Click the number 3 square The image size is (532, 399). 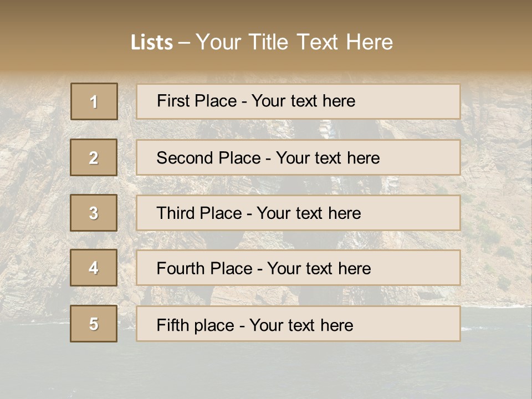pyautogui.click(x=94, y=213)
